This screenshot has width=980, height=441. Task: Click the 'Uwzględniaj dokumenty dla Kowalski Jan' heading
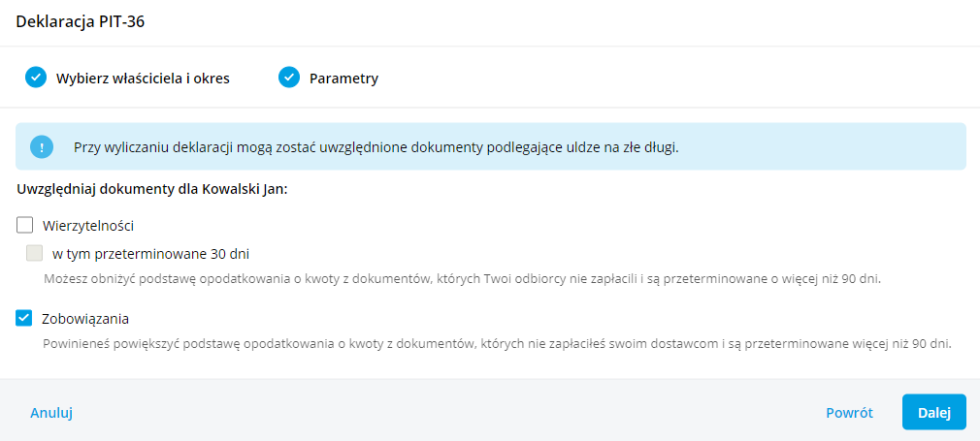(152, 187)
